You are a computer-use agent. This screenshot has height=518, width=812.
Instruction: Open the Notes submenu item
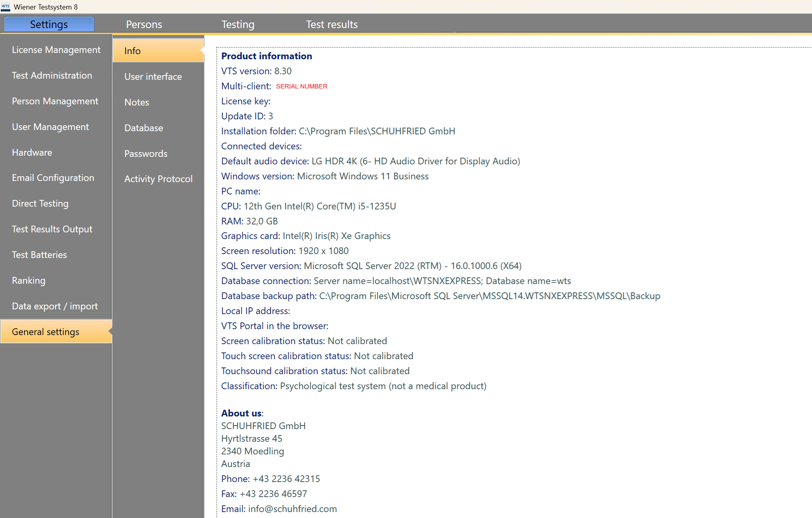coord(137,102)
